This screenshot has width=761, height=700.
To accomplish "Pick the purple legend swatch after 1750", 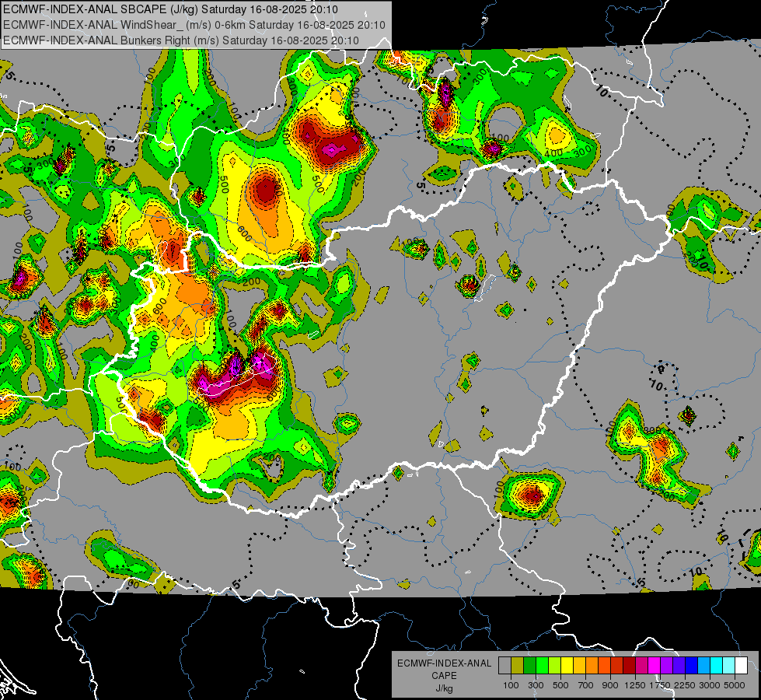I will (x=666, y=666).
